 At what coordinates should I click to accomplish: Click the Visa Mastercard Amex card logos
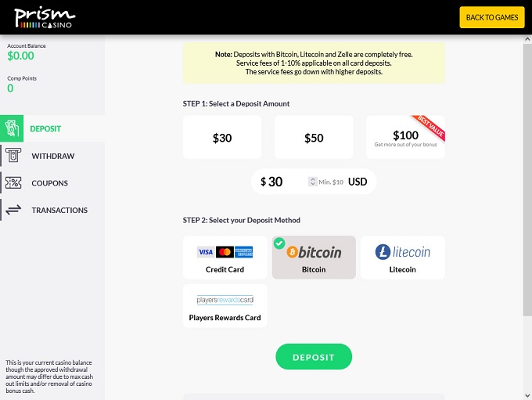pyautogui.click(x=225, y=252)
